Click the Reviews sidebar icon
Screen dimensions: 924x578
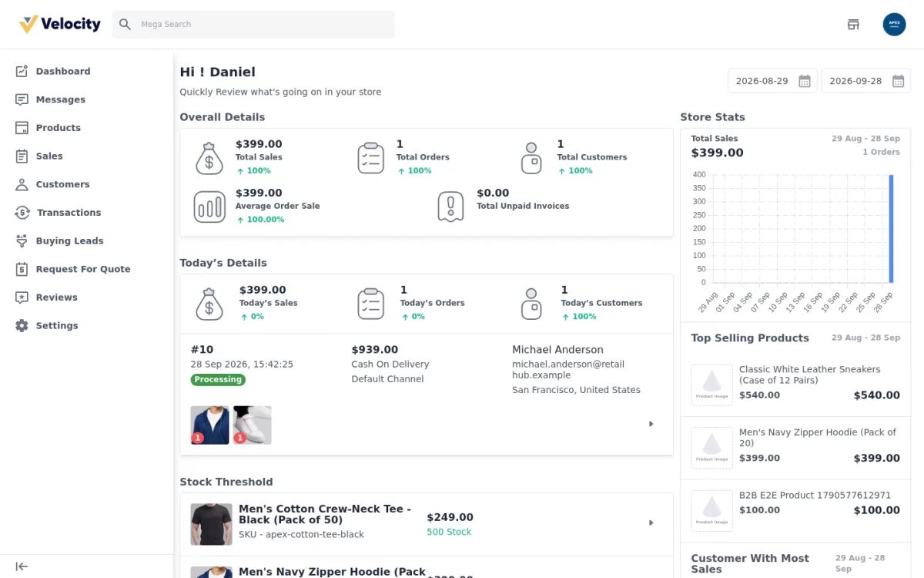(x=22, y=297)
